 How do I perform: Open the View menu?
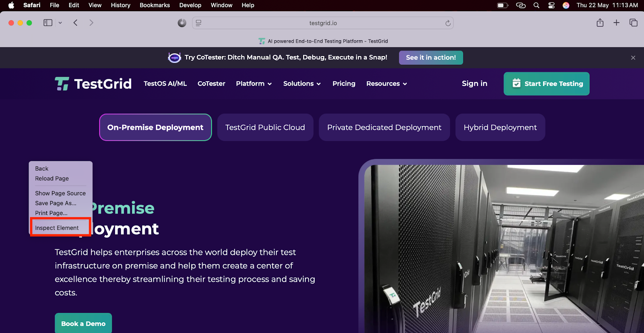point(95,5)
